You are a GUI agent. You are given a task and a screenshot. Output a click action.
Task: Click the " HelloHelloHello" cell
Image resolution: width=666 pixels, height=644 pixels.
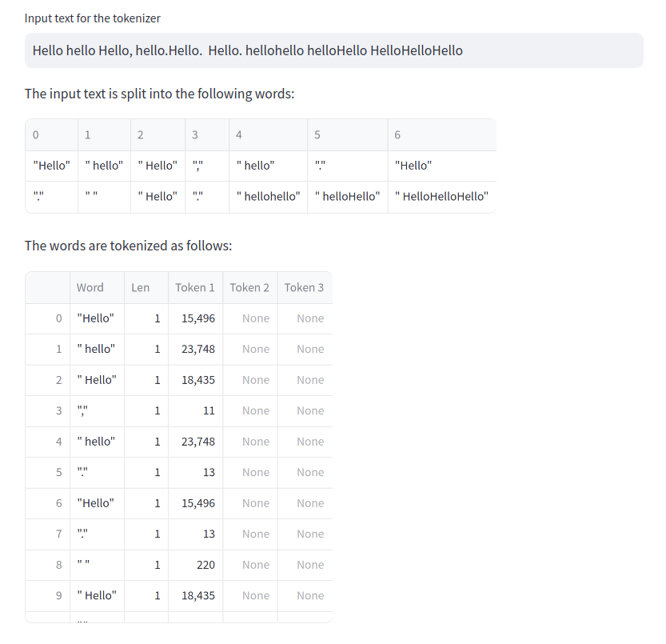pos(441,197)
